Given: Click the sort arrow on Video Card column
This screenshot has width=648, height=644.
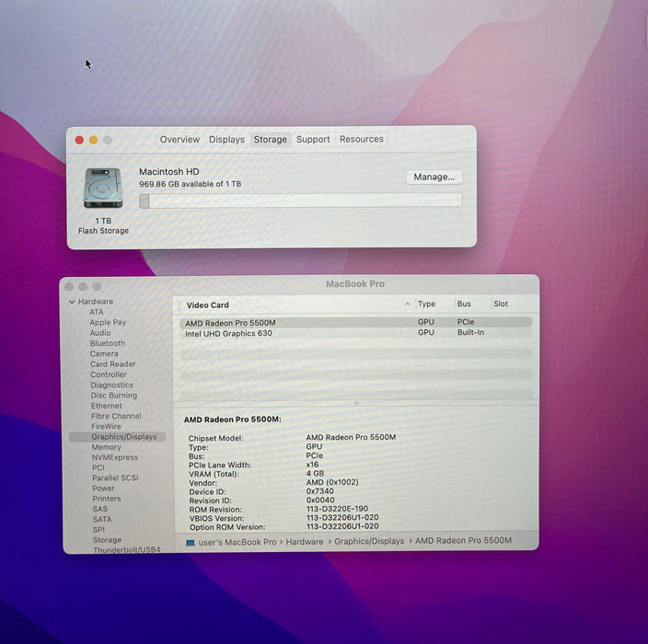Looking at the screenshot, I should tap(408, 304).
